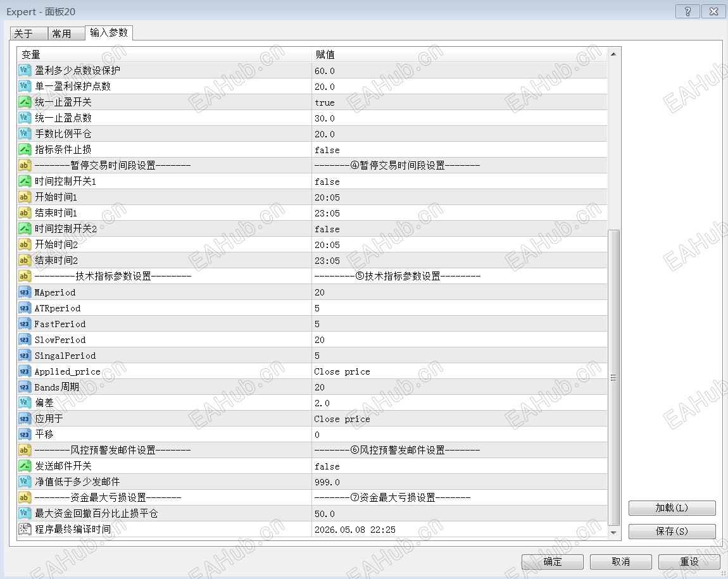Click the 赋值 column header
The height and width of the screenshot is (579, 728).
(x=459, y=54)
